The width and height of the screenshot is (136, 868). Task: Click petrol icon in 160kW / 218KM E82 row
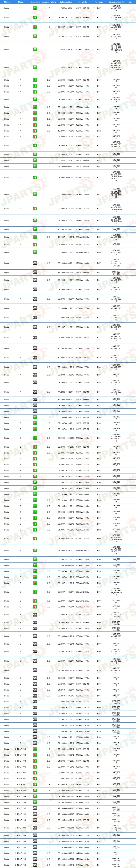pos(35,230)
